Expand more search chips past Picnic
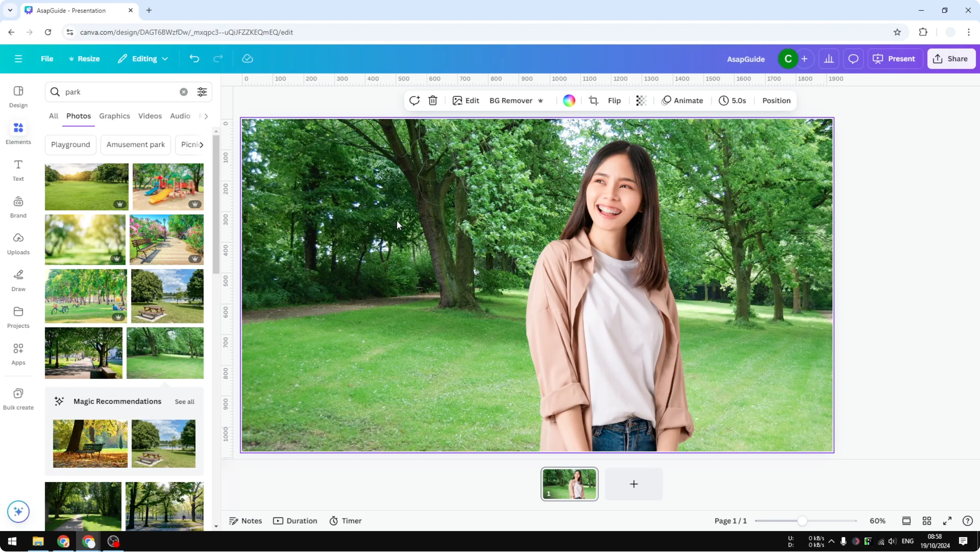 (x=202, y=145)
